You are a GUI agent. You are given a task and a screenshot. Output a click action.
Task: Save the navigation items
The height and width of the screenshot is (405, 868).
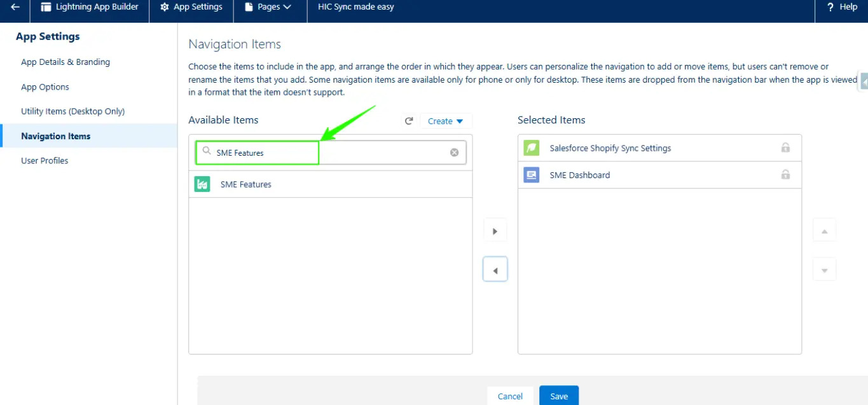(x=559, y=396)
